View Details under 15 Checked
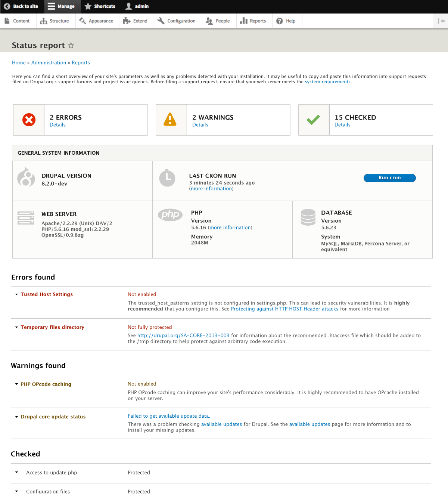This screenshot has width=448, height=501. click(x=342, y=125)
